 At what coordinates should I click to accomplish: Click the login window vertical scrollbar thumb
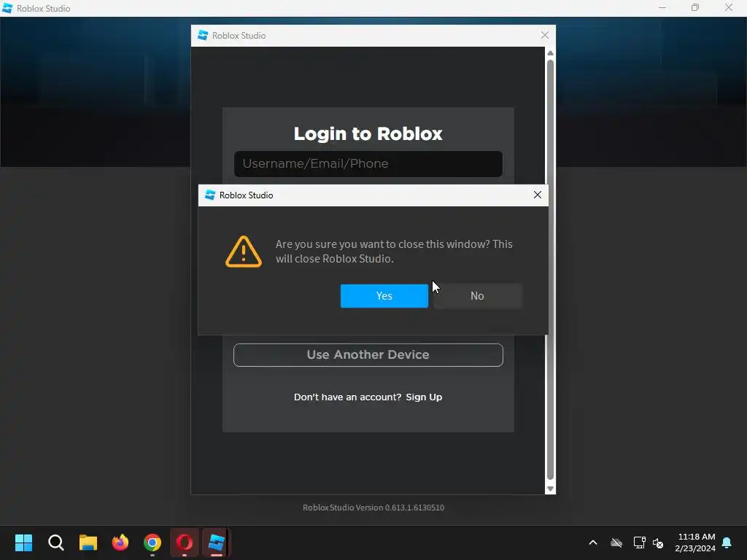pos(550,270)
